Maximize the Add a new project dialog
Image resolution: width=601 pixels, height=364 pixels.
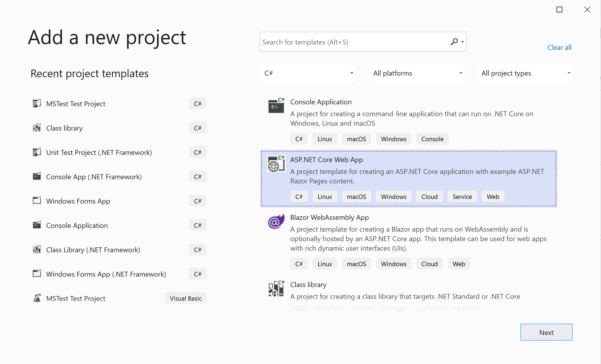click(x=559, y=10)
